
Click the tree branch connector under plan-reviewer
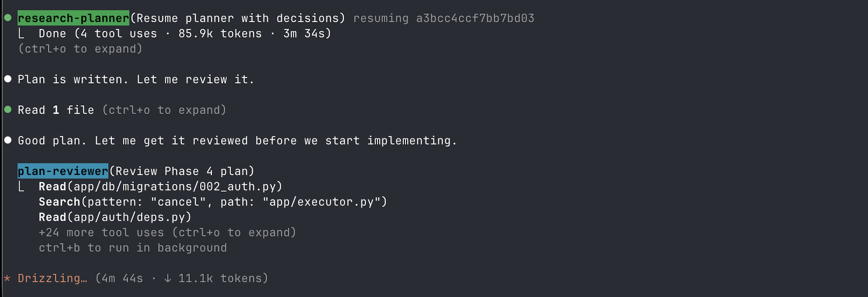click(x=21, y=187)
